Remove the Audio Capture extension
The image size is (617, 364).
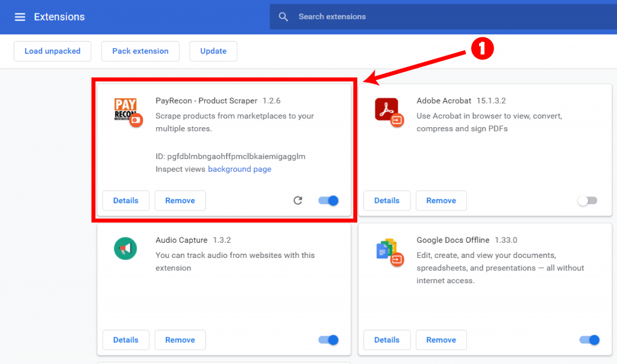[x=180, y=340]
